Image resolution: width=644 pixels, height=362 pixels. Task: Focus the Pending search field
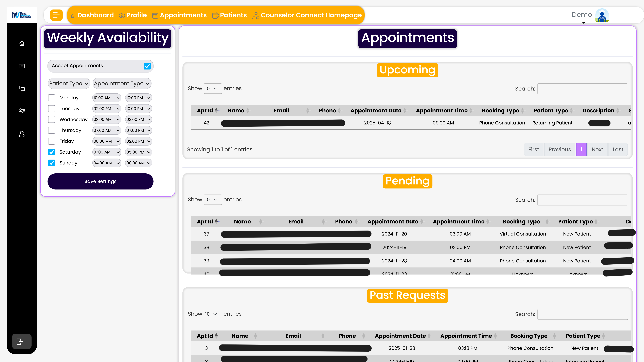tap(583, 200)
